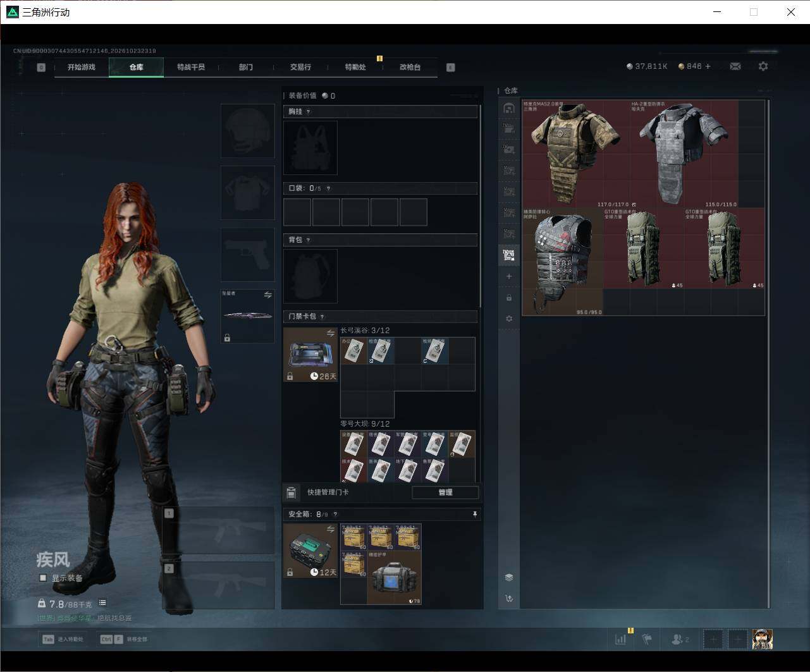
Task: Click the 管理 keycard button
Action: click(x=445, y=492)
